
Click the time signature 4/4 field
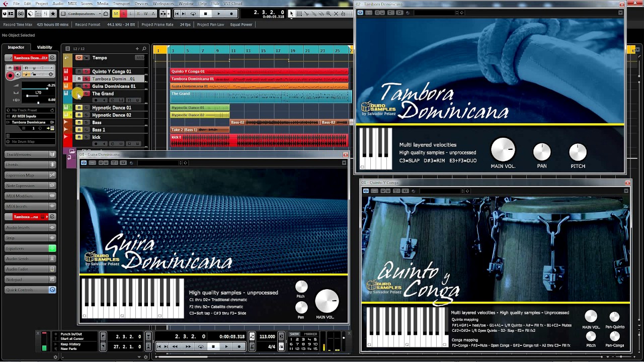pyautogui.click(x=272, y=346)
